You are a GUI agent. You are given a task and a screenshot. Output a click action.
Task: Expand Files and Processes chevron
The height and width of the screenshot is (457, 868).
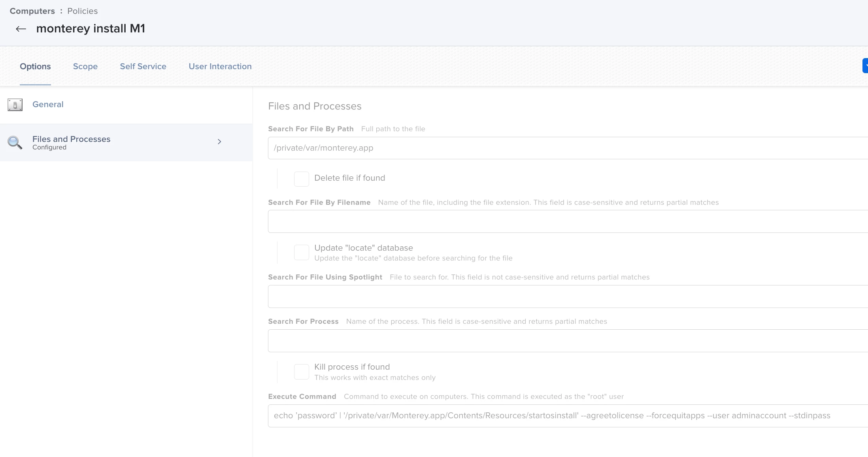[219, 142]
